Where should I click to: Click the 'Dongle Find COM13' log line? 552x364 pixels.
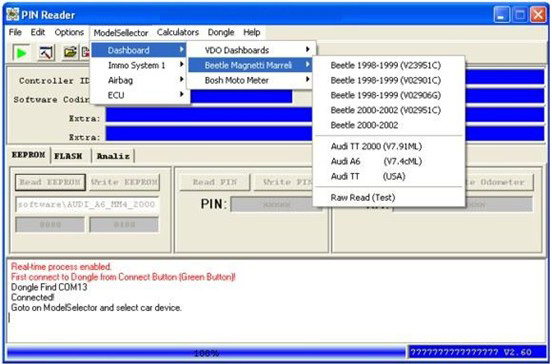tap(49, 287)
